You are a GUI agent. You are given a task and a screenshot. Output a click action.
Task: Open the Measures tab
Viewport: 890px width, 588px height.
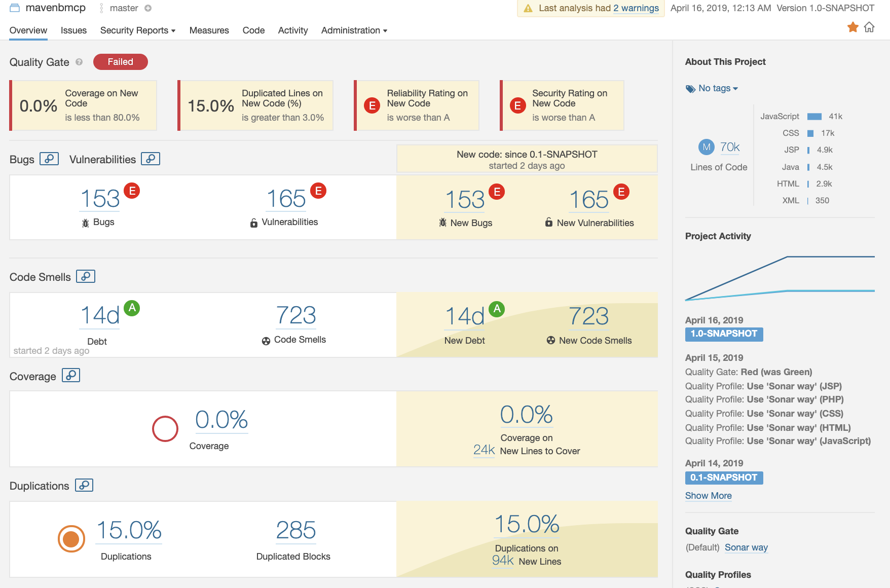[209, 30]
